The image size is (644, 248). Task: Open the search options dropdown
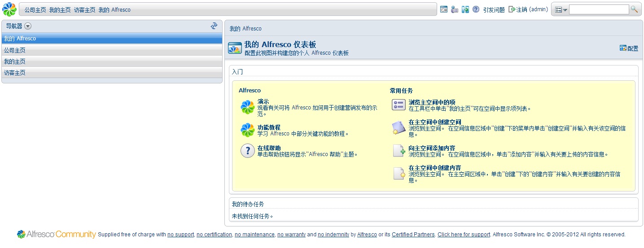[561, 9]
